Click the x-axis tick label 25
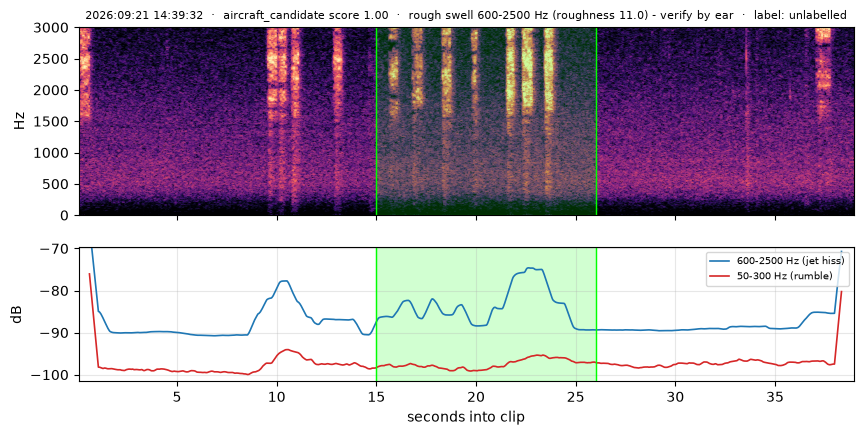This screenshot has width=863, height=435. click(x=576, y=396)
